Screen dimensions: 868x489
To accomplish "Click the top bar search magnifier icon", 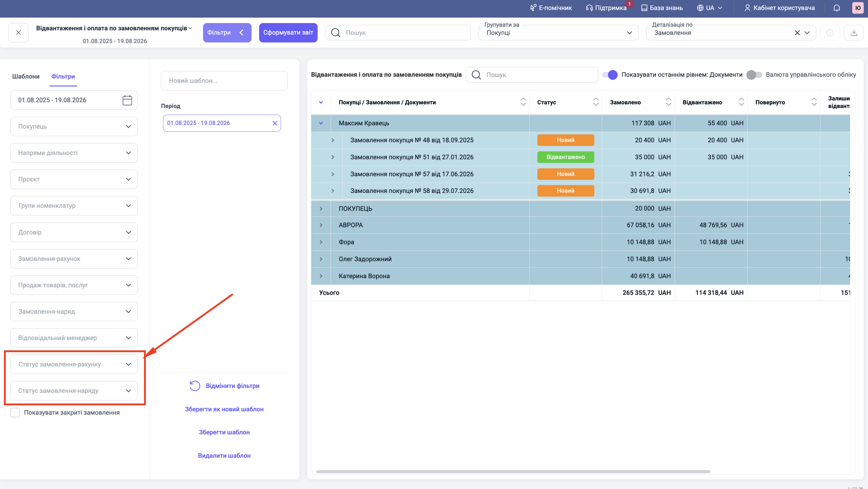I will (x=336, y=33).
